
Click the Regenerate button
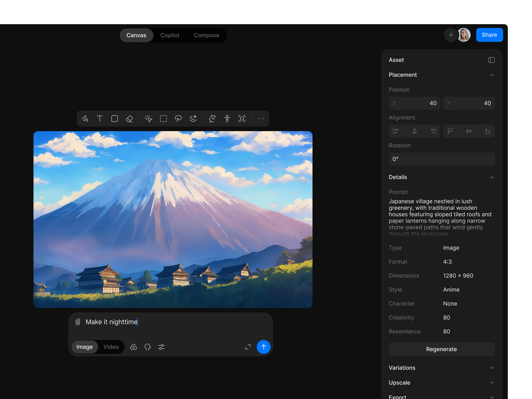(x=442, y=349)
